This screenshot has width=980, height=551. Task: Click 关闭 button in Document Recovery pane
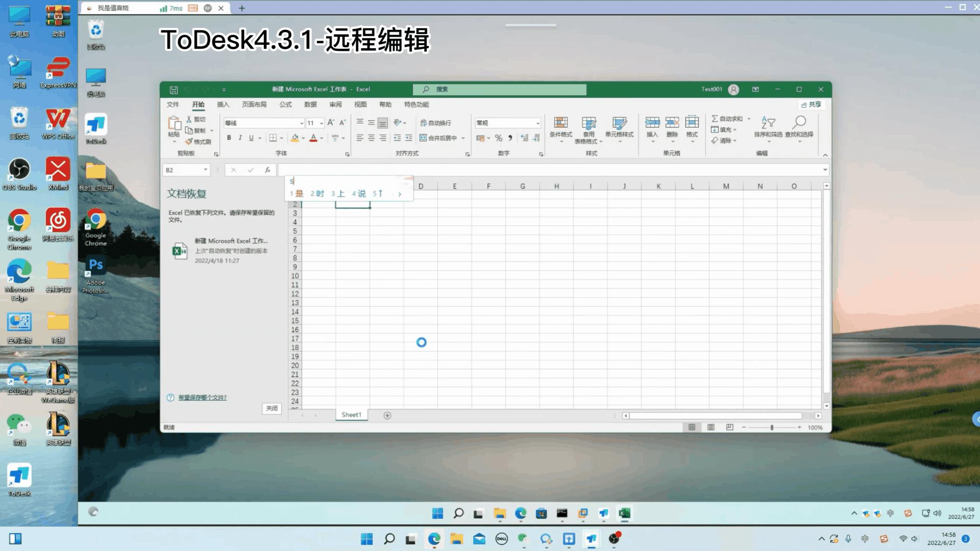click(x=272, y=408)
